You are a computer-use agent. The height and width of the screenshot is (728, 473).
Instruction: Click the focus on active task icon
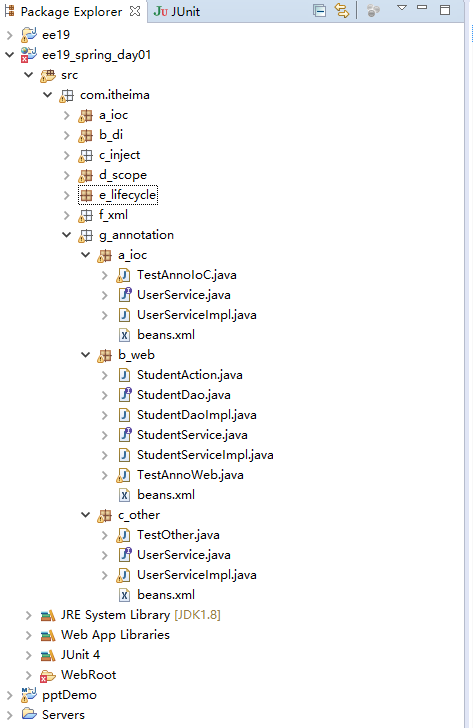[373, 11]
